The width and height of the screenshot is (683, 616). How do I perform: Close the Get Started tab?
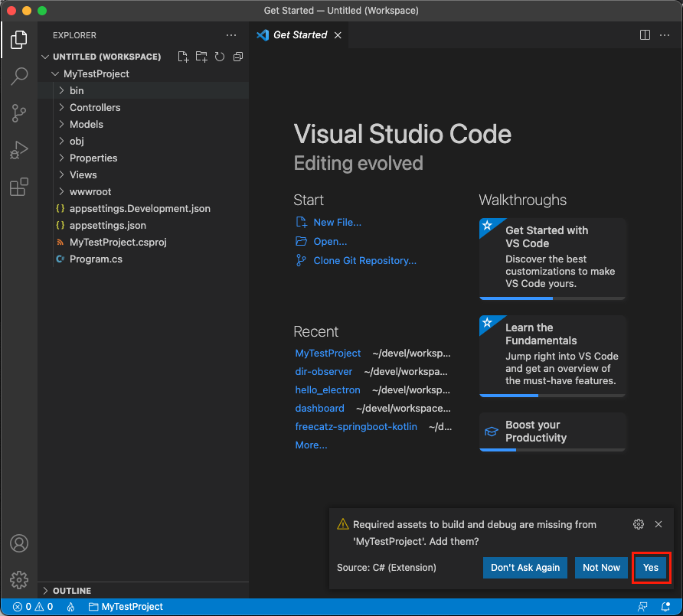(338, 35)
